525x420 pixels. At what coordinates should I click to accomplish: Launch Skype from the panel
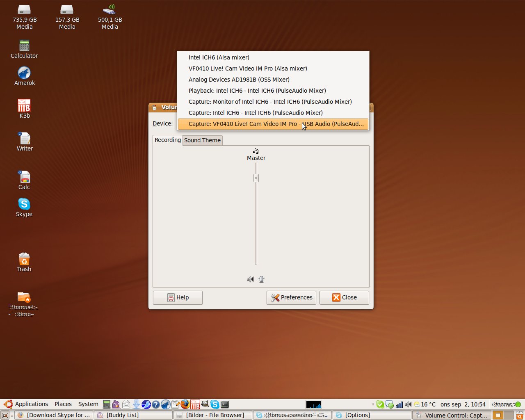click(x=215, y=404)
